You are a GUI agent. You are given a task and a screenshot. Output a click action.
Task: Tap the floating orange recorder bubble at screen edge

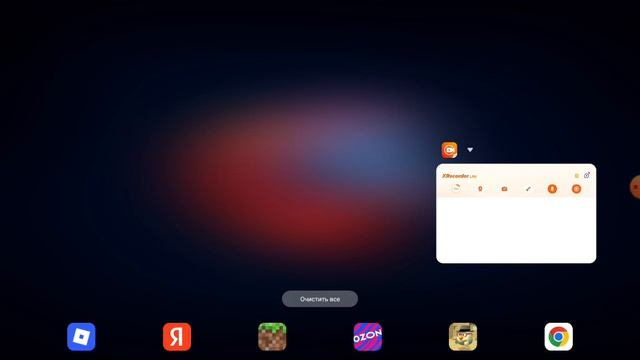tap(635, 187)
